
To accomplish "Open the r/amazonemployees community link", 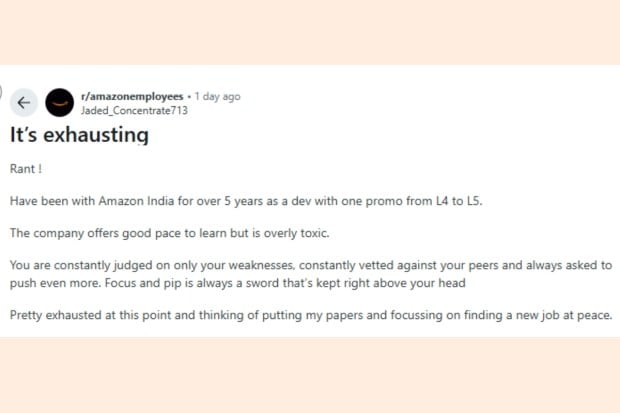I will (132, 96).
